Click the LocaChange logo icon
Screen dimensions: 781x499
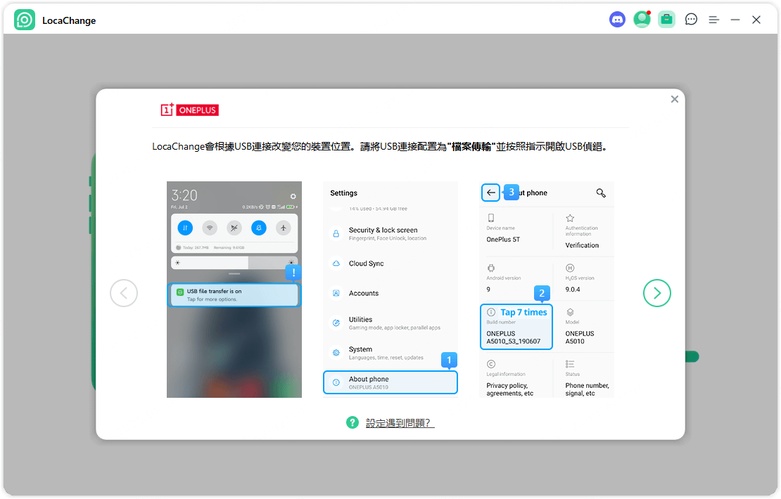(24, 20)
